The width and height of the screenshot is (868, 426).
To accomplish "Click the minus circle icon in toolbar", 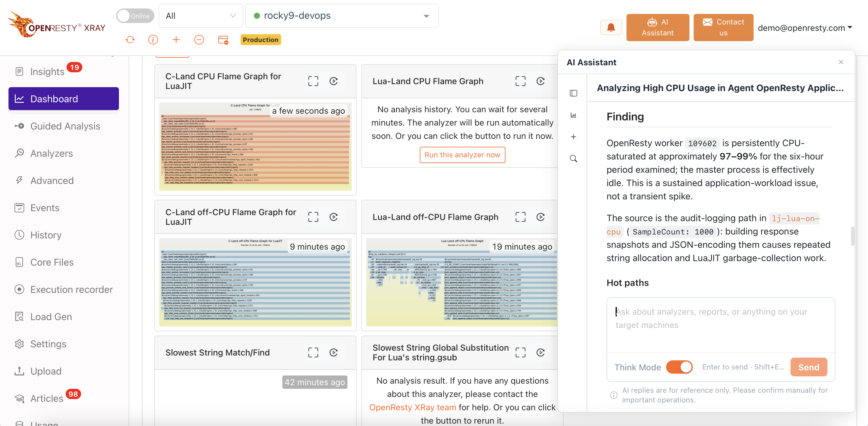I will pos(199,40).
